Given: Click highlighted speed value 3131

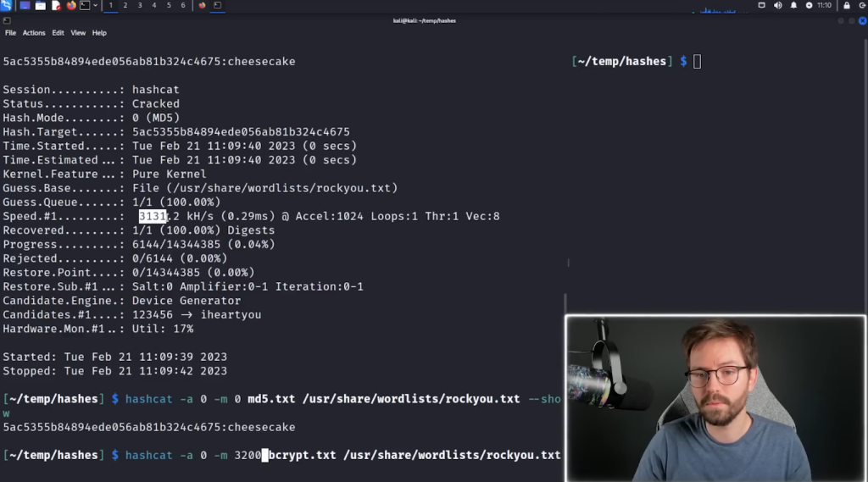Looking at the screenshot, I should pos(153,216).
